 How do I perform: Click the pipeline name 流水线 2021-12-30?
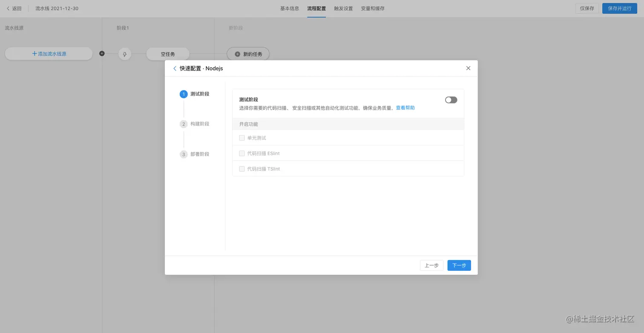[57, 9]
